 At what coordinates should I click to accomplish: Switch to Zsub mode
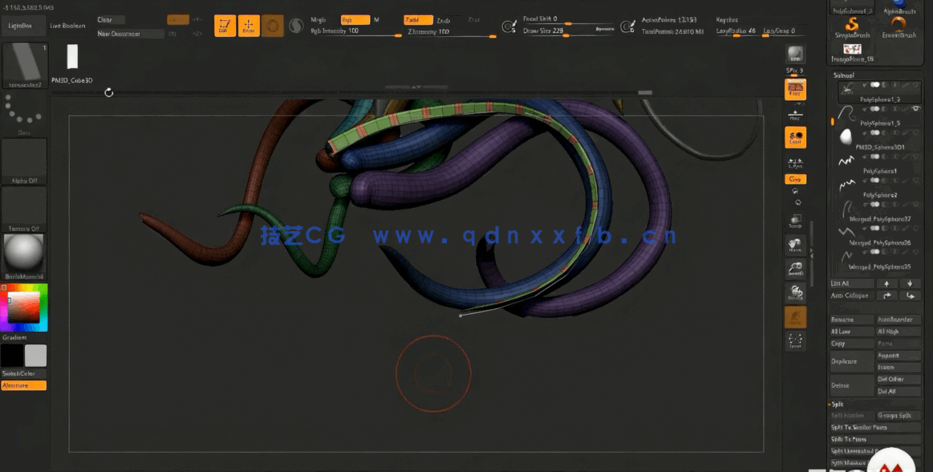(x=444, y=20)
